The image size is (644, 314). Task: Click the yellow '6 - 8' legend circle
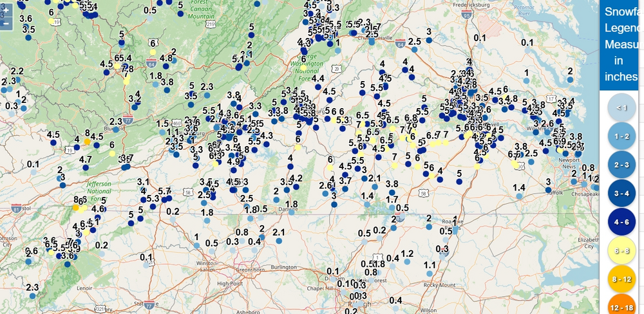tap(621, 250)
